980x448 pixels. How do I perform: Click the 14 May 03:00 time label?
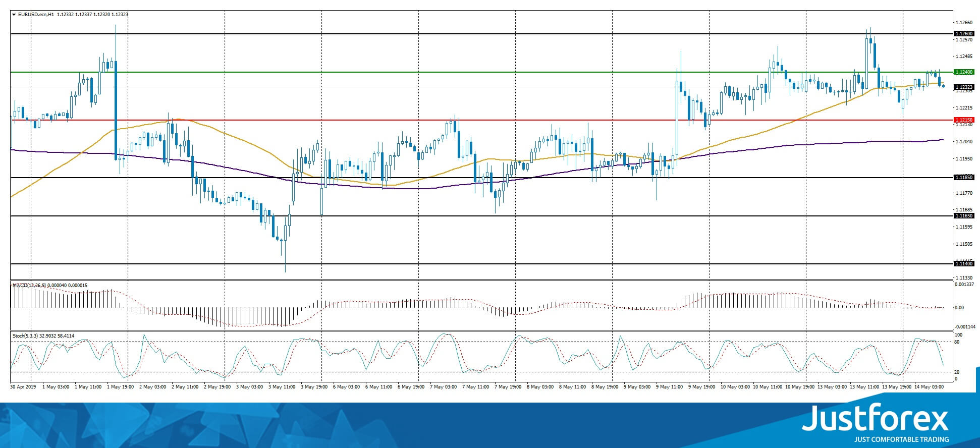point(930,387)
